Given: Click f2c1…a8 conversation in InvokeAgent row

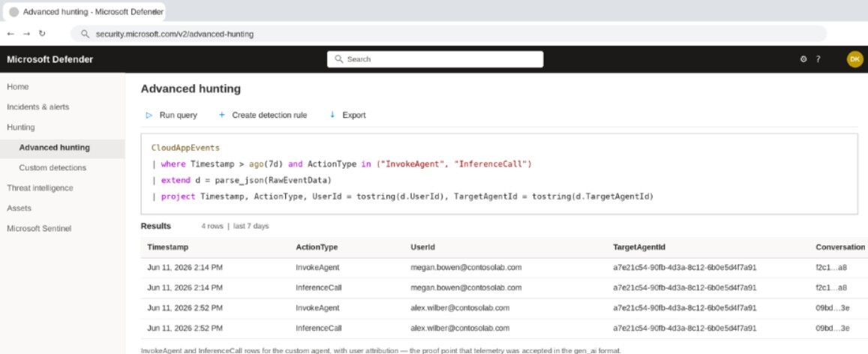Looking at the screenshot, I should point(831,268).
